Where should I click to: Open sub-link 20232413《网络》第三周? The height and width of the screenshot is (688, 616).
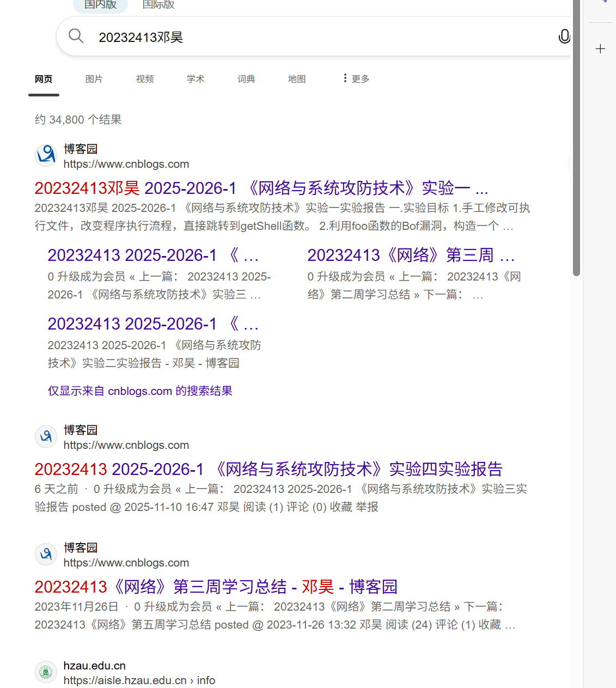coord(411,255)
